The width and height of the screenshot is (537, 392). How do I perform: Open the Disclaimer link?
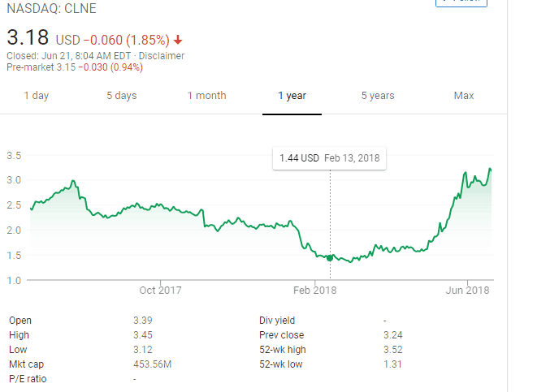coord(162,56)
